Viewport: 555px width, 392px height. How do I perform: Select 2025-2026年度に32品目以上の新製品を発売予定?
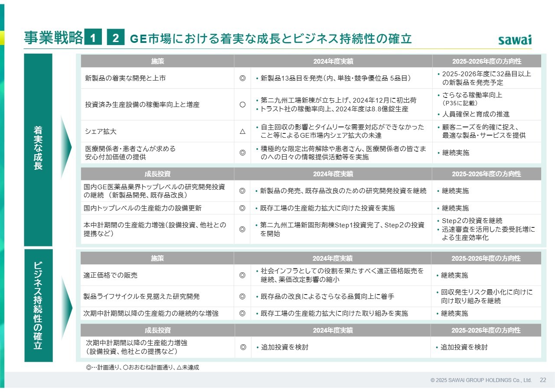pos(486,78)
